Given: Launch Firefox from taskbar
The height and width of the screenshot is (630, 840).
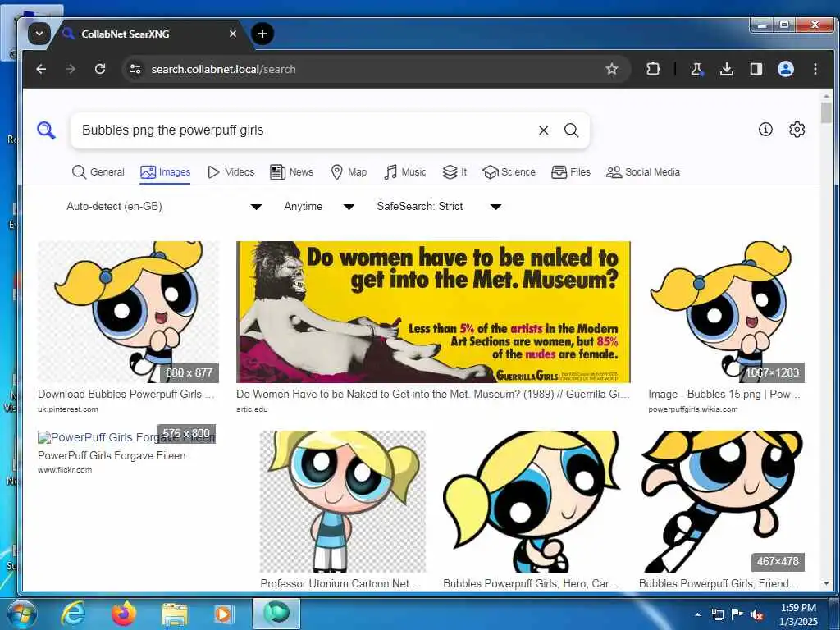Looking at the screenshot, I should coord(123,614).
